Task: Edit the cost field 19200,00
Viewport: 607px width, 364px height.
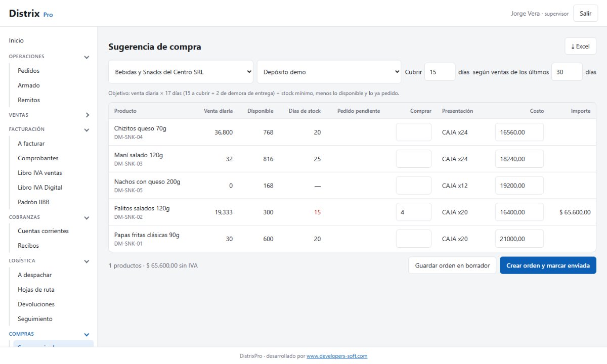Action: pyautogui.click(x=519, y=186)
